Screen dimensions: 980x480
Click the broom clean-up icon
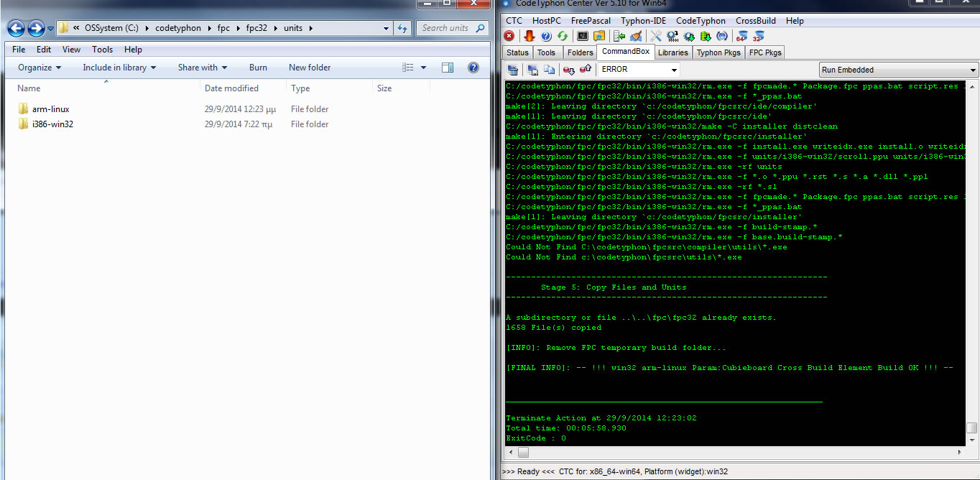click(x=636, y=36)
